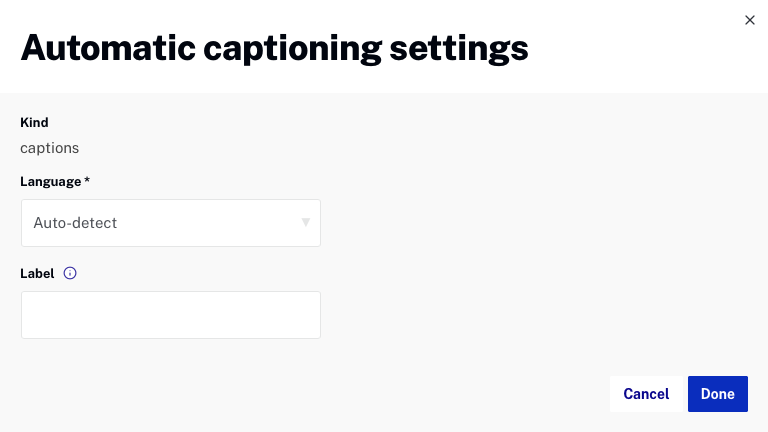Click the left edge of Language select box
The height and width of the screenshot is (432, 768).
(25, 223)
